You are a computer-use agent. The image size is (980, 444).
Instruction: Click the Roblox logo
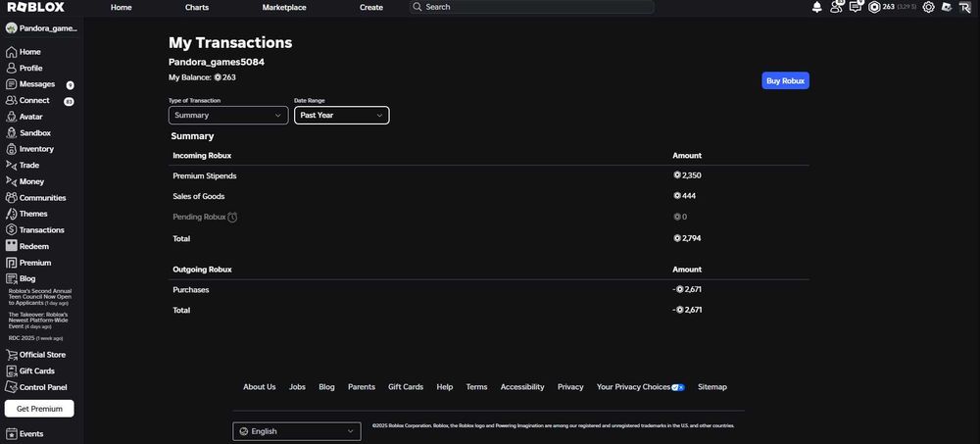pos(35,7)
